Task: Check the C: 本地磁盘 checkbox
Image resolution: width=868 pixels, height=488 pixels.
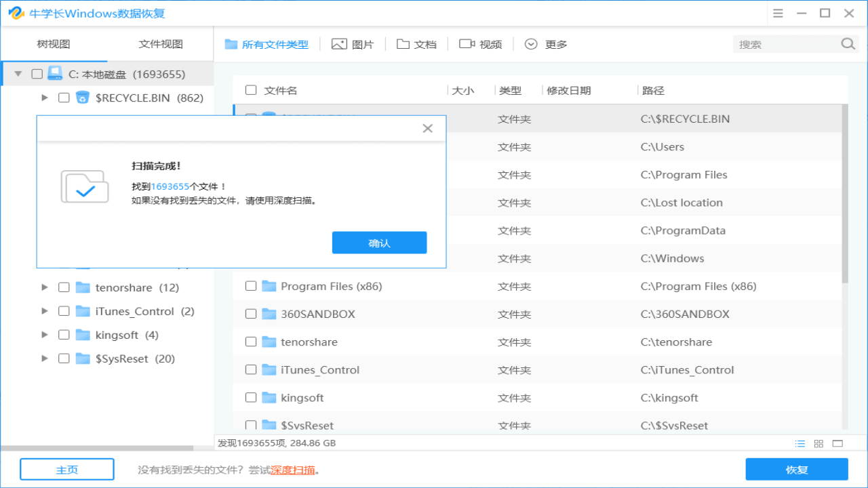Action: [x=37, y=73]
